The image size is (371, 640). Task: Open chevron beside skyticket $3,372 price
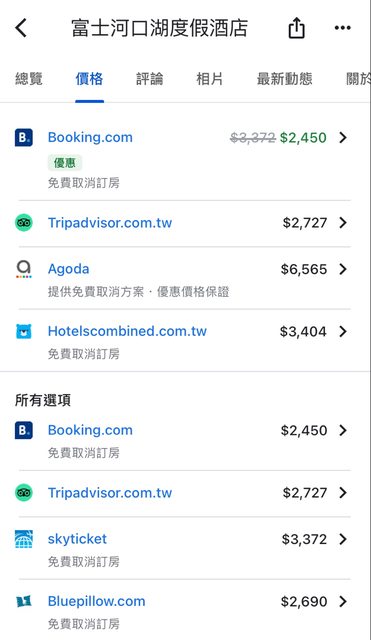point(343,539)
